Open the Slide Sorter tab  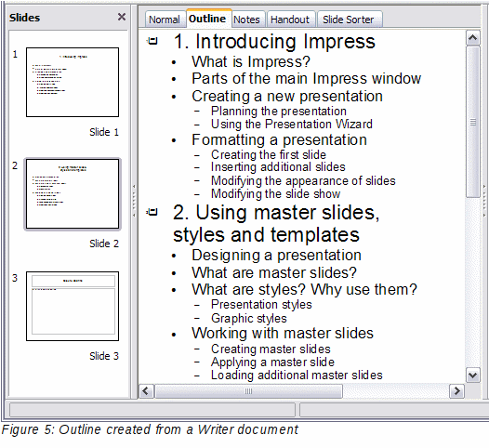349,20
